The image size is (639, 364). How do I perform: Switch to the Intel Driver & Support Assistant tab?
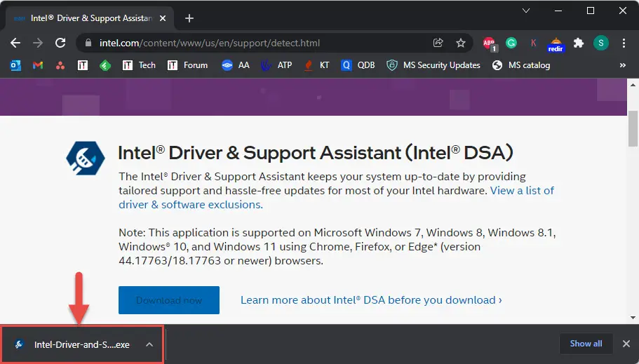[x=90, y=18]
